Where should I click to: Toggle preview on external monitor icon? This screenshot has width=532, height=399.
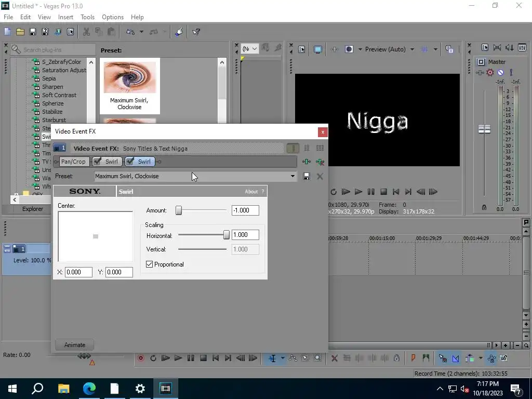[318, 49]
